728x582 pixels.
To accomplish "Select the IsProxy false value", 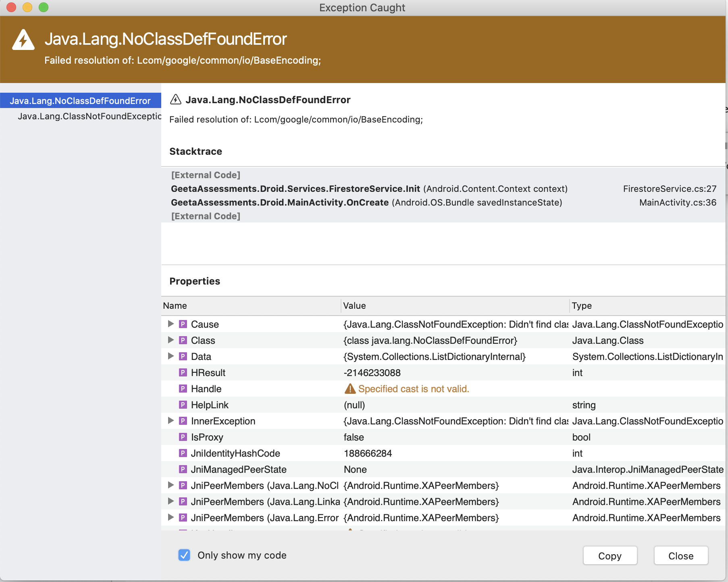I will click(x=354, y=437).
